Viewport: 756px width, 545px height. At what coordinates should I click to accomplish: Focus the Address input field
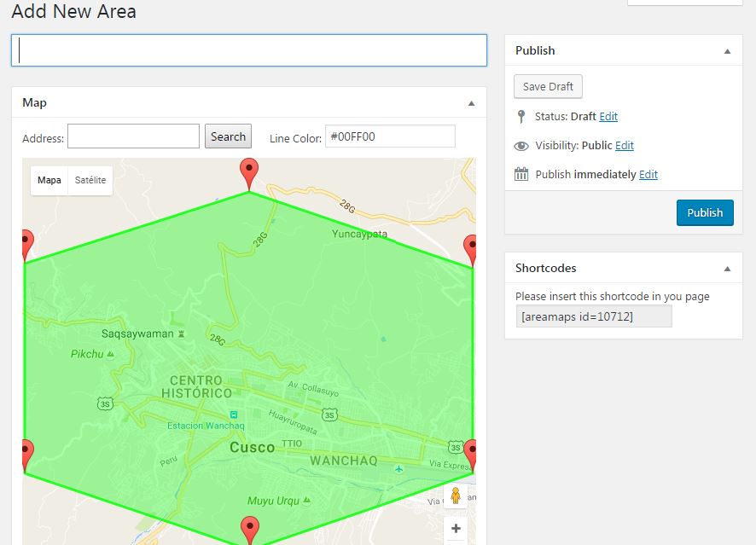click(133, 136)
